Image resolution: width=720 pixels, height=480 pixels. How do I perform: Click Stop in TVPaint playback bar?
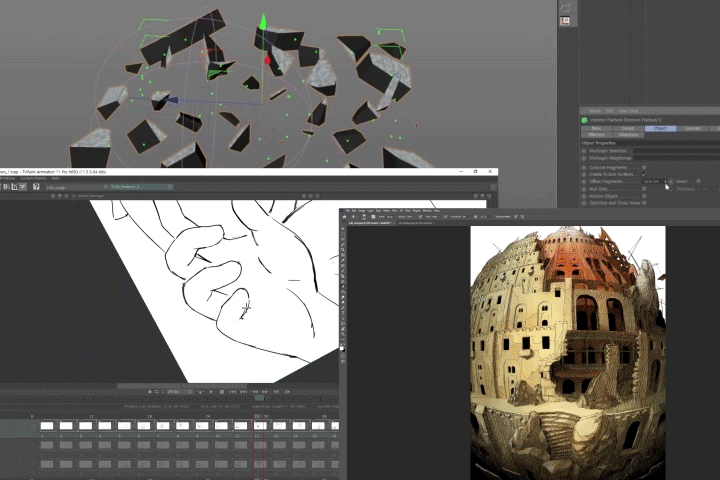[x=222, y=392]
